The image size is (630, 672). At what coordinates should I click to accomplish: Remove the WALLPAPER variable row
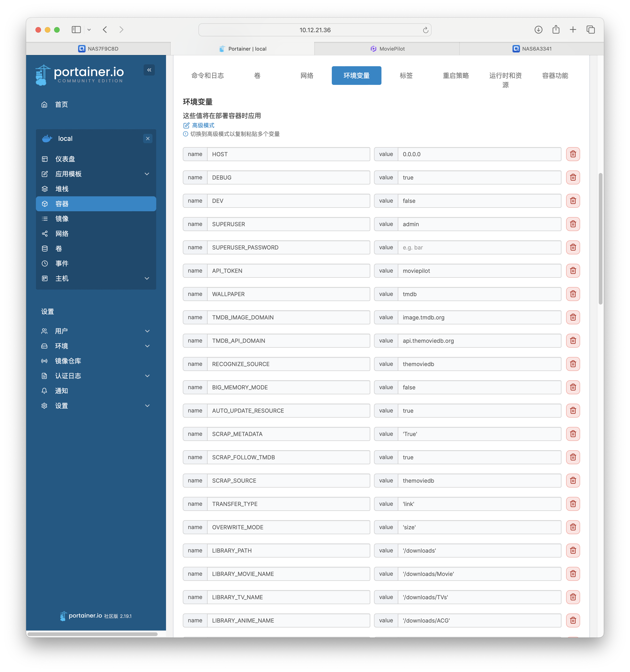pos(573,294)
